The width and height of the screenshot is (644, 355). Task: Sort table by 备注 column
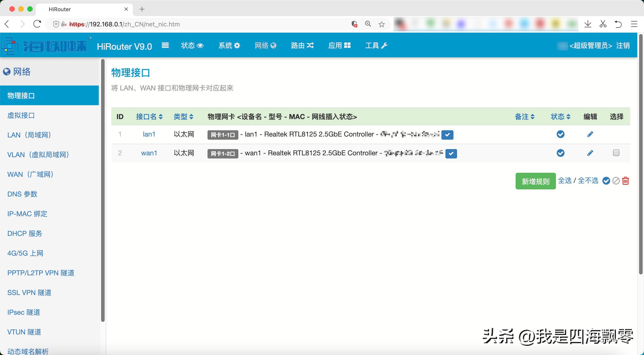(525, 117)
